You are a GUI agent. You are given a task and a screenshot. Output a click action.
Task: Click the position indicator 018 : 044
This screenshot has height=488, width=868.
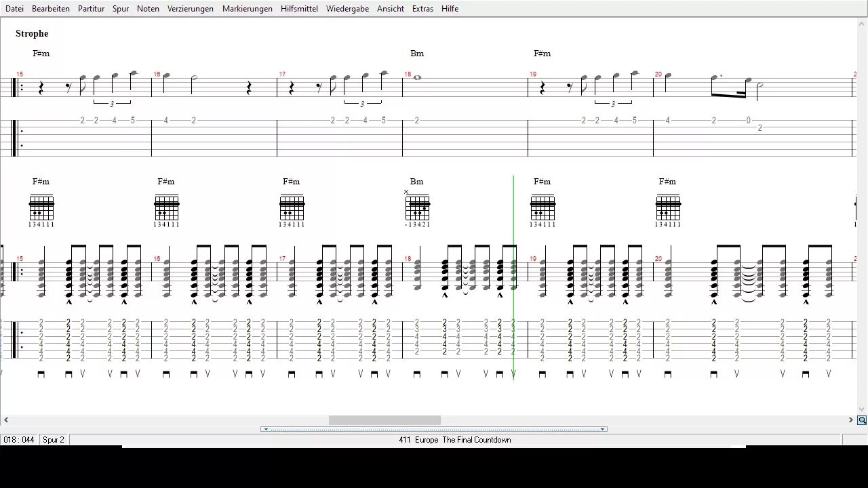(19, 440)
